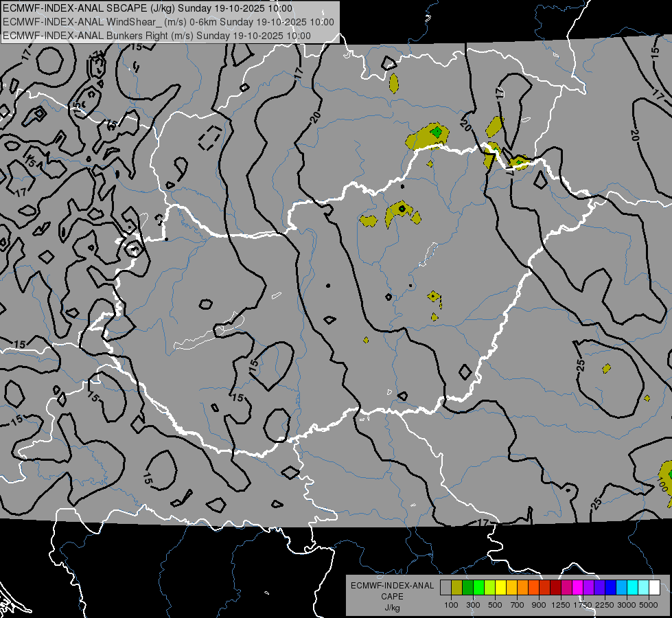Click the cyan swatch in the CAPE legend

633,587
